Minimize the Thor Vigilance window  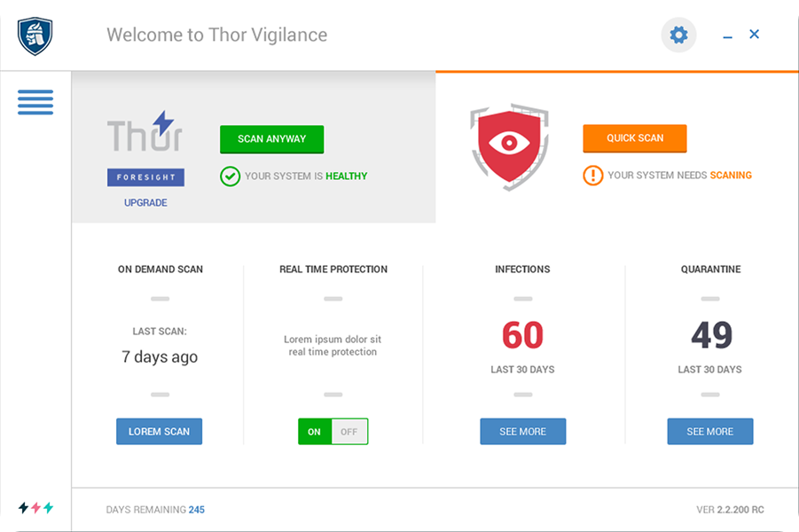[728, 35]
